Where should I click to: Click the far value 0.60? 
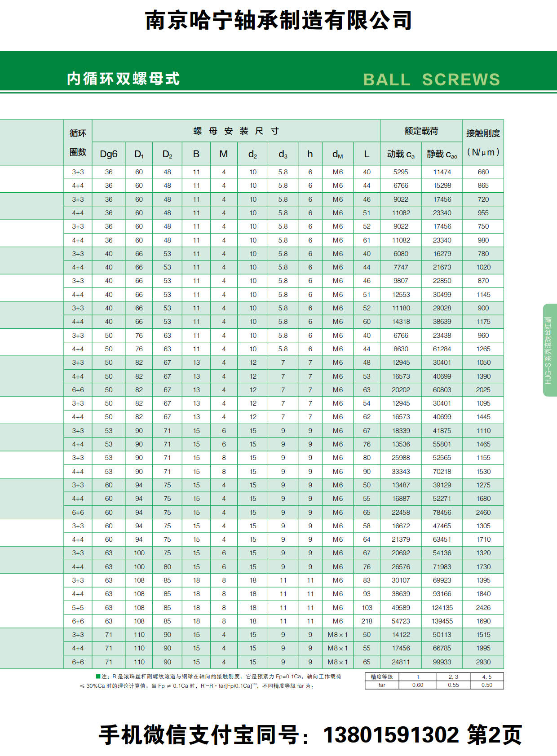coord(418,685)
